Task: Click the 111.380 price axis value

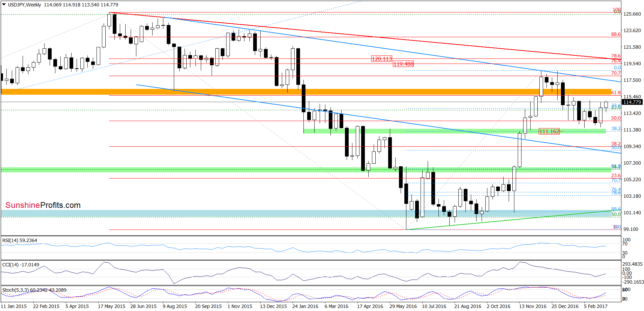Action: 632,130
